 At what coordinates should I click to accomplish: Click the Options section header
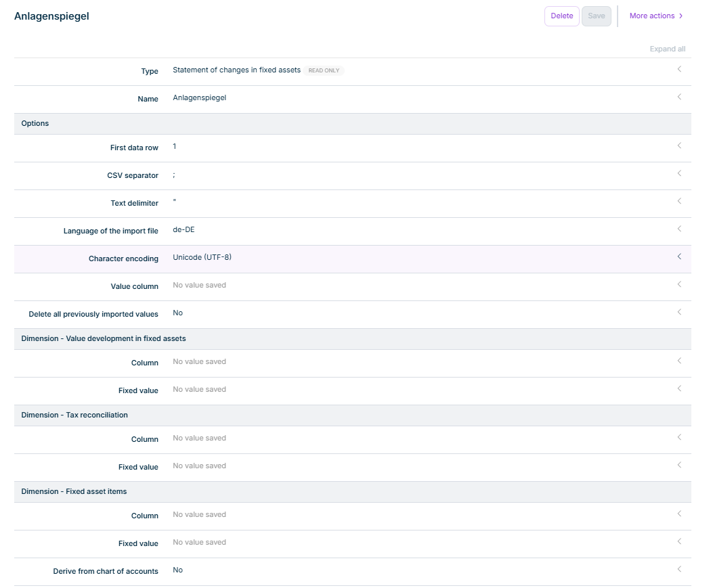point(353,124)
